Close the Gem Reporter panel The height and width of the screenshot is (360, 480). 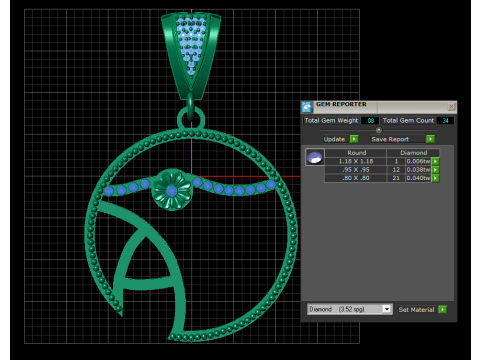coord(451,106)
